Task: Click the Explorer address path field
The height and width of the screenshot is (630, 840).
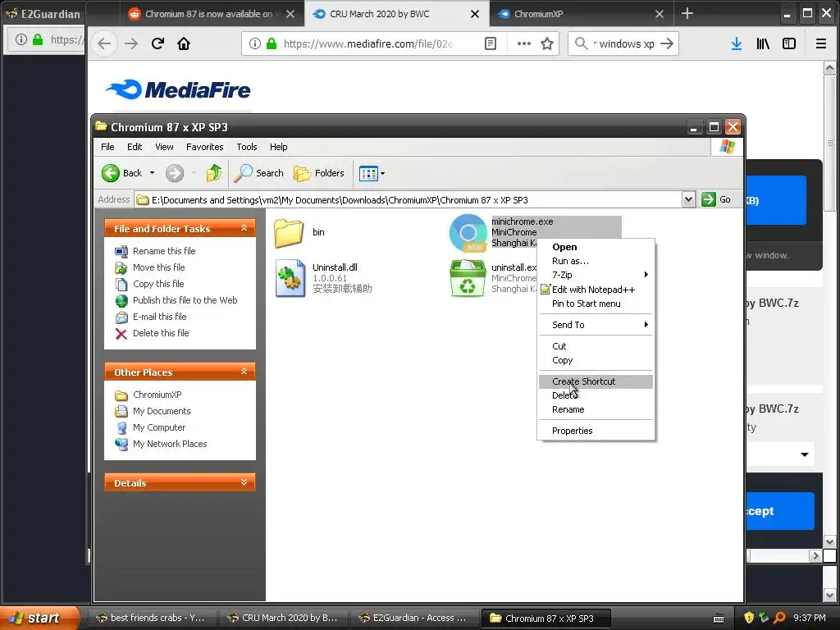Action: [x=409, y=200]
